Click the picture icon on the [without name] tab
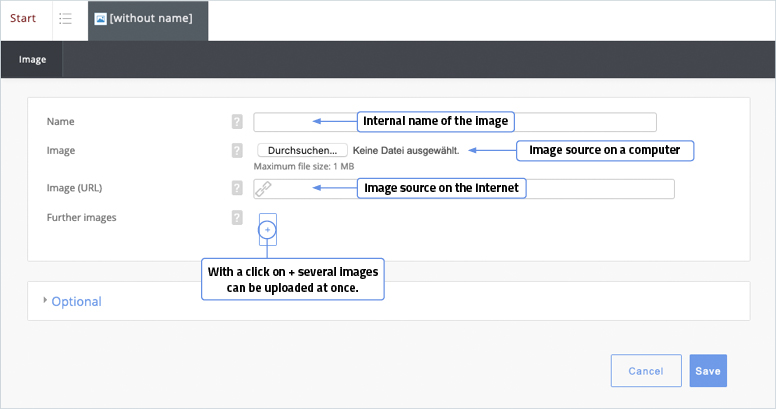 point(100,19)
